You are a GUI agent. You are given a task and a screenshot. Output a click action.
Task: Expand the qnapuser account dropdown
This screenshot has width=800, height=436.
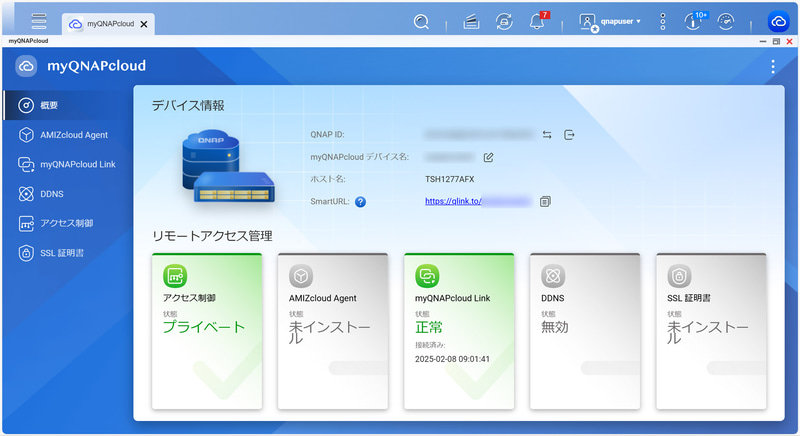(620, 21)
